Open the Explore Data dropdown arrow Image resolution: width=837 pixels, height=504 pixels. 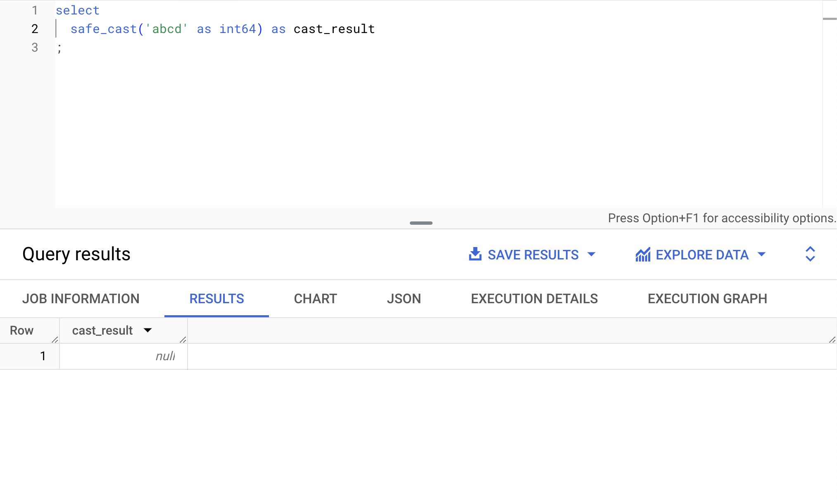(761, 254)
